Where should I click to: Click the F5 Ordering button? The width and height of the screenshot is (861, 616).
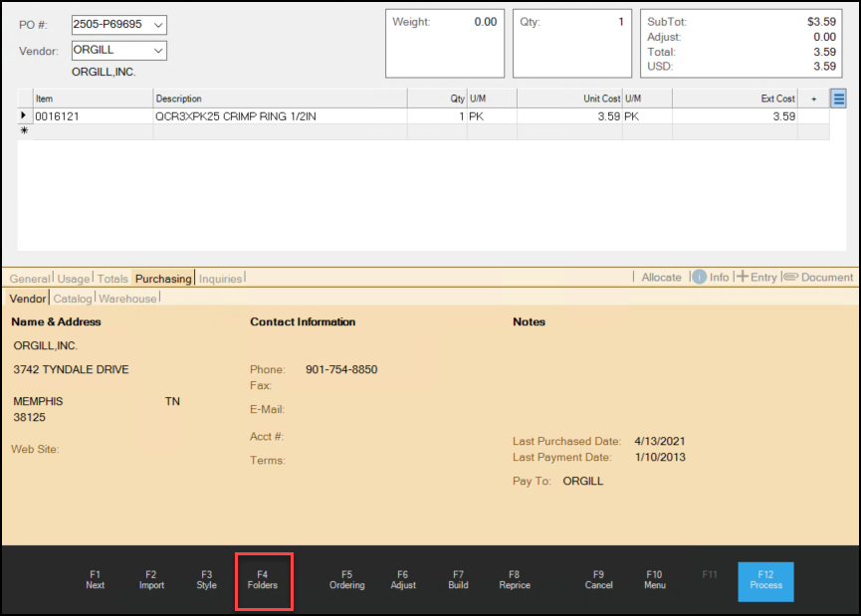point(346,580)
